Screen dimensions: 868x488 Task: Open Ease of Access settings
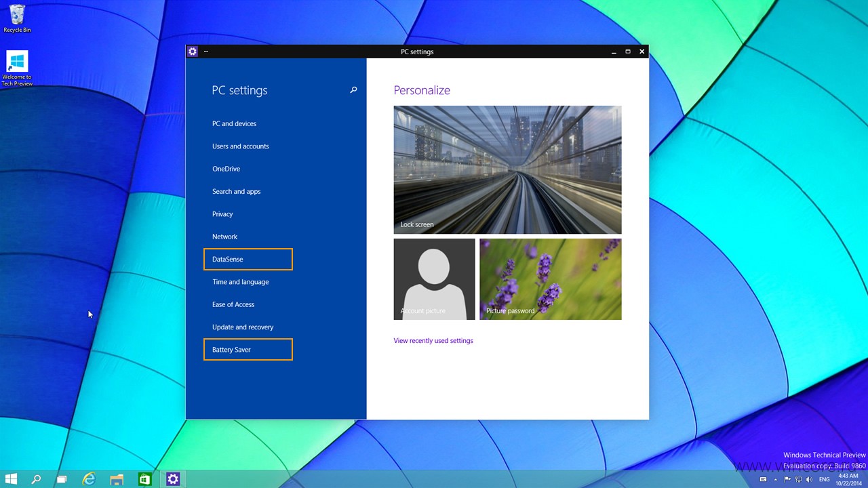[233, 304]
